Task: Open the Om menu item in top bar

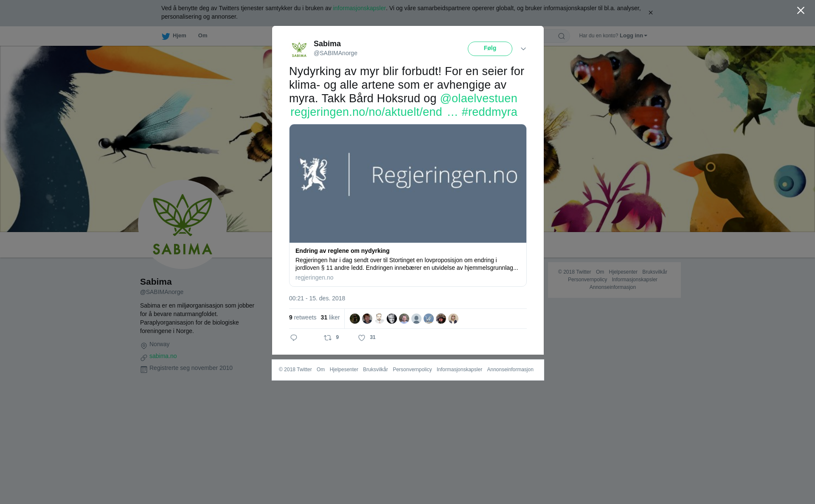Action: (203, 36)
